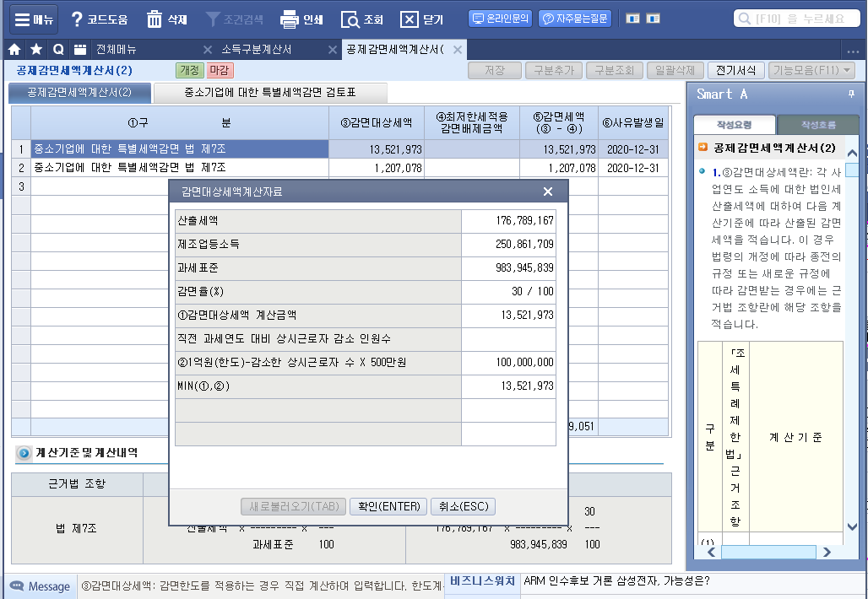Viewport: 868px width, 599px height.
Task: Click the 과세표준 value 983,945,839
Action: point(508,267)
